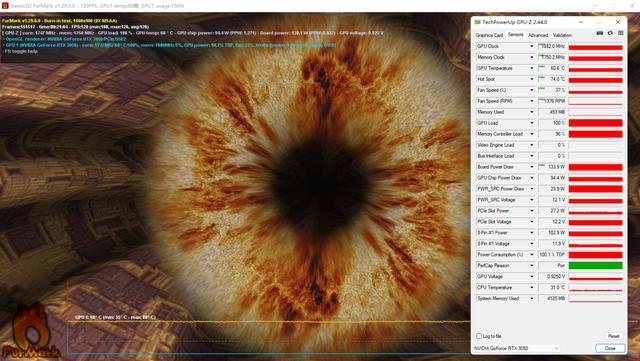Open the GPU-Z hamburger menu icon

(620, 33)
